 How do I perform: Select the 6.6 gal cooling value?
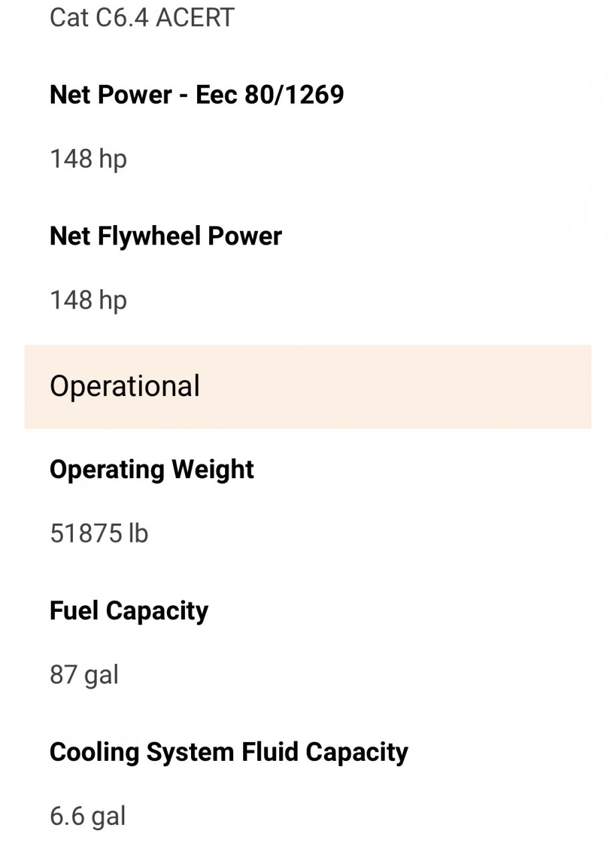pyautogui.click(x=88, y=817)
